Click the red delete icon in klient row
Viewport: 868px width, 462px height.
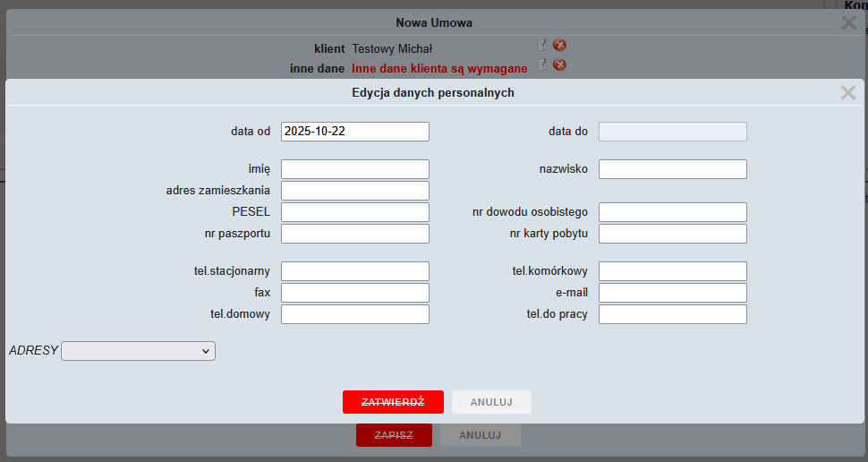[x=560, y=45]
